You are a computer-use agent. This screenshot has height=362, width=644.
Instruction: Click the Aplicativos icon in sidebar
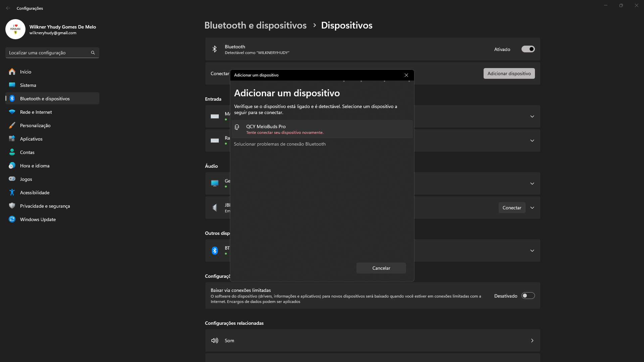click(x=12, y=139)
